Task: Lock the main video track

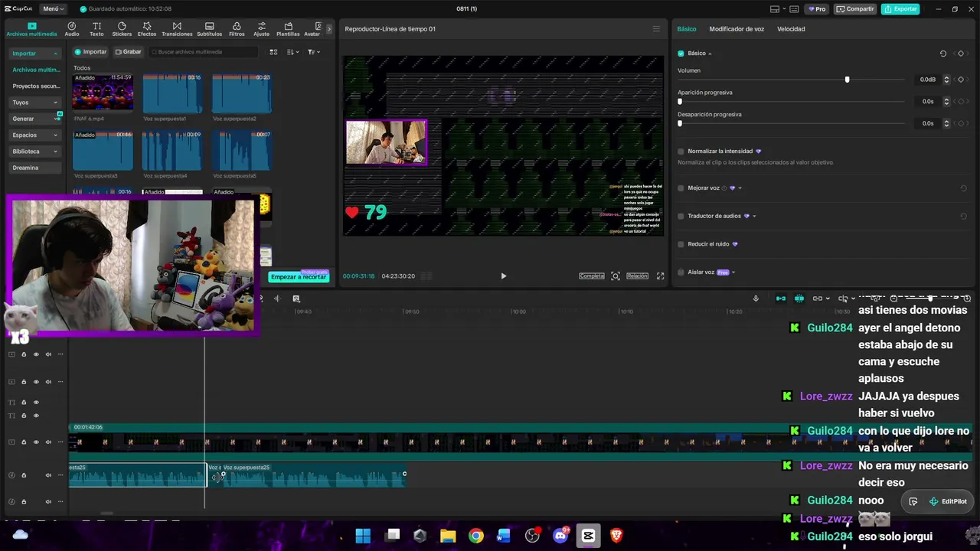Action: (24, 442)
